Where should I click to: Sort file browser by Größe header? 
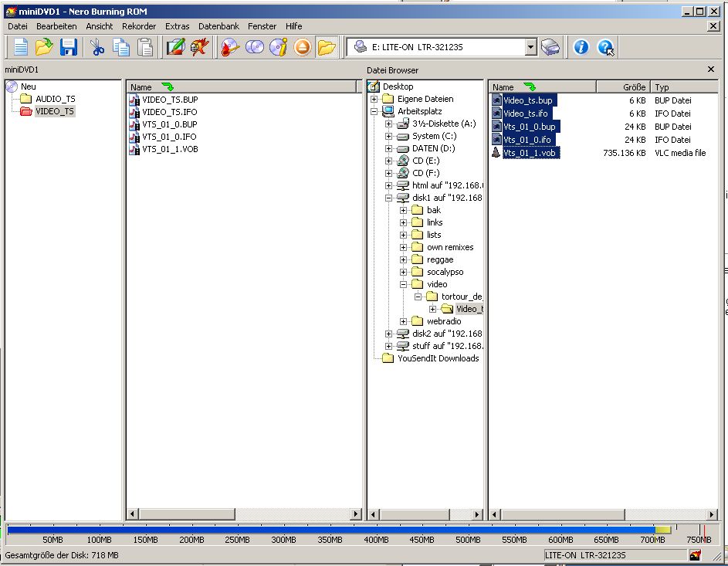[x=623, y=86]
